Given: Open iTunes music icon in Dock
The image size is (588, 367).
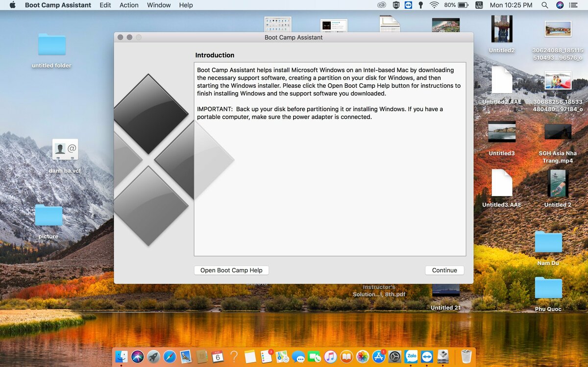Looking at the screenshot, I should pyautogui.click(x=330, y=356).
